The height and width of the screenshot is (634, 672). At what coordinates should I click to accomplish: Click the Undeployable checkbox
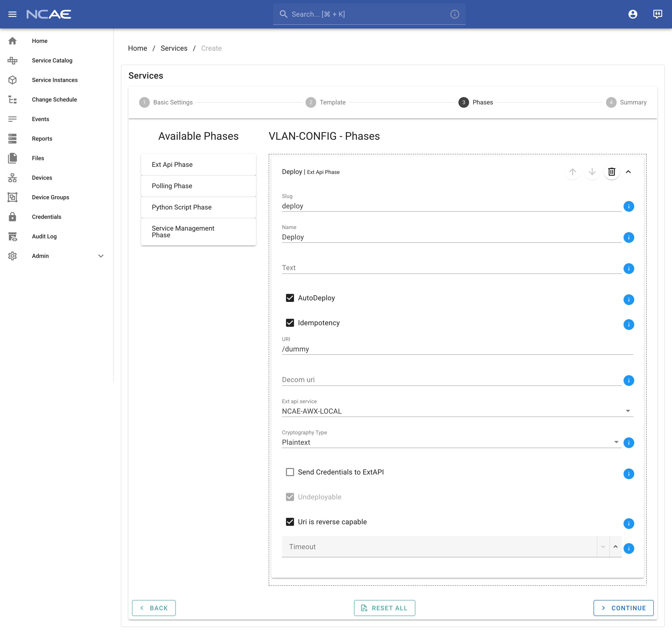click(x=290, y=497)
